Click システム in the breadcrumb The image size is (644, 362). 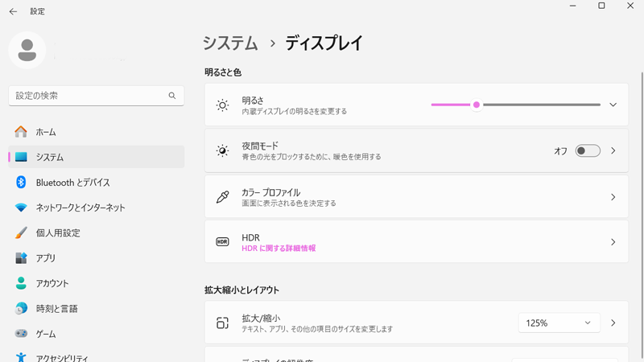[230, 43]
